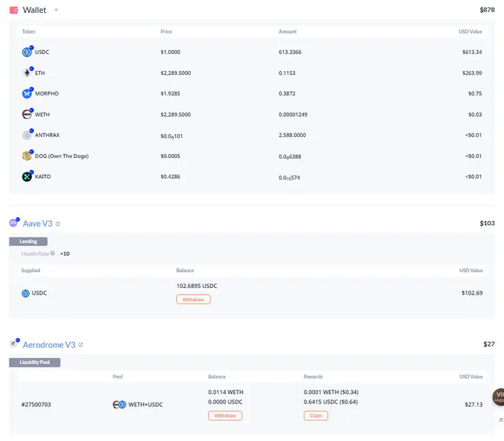Click the WETH+USDC pool pair icon
Screen dimensions: 504x441
point(119,404)
